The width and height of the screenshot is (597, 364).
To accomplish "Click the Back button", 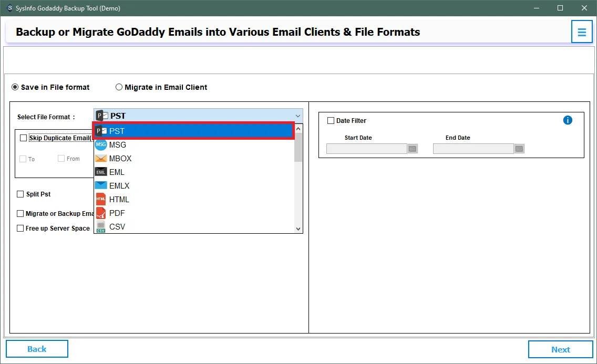I will [37, 349].
